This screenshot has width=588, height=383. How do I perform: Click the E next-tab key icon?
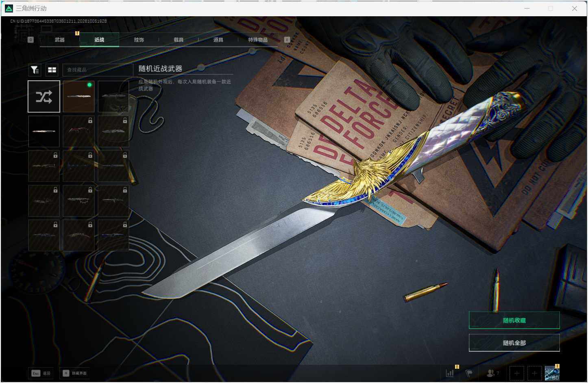pyautogui.click(x=287, y=40)
